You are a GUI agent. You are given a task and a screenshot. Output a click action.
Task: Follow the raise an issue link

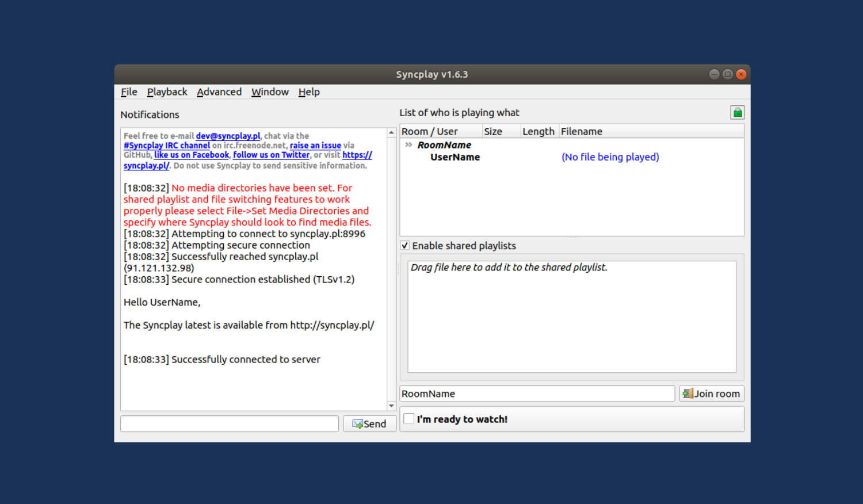click(315, 146)
